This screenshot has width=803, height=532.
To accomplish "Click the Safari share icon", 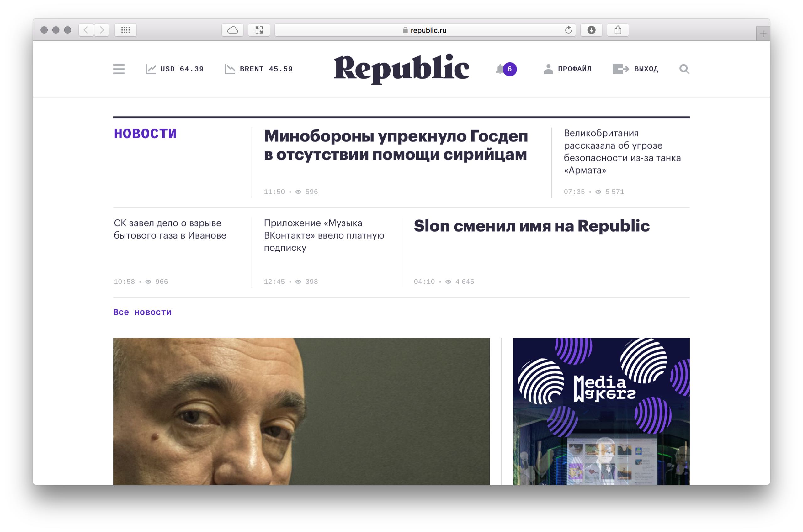I will (x=618, y=30).
